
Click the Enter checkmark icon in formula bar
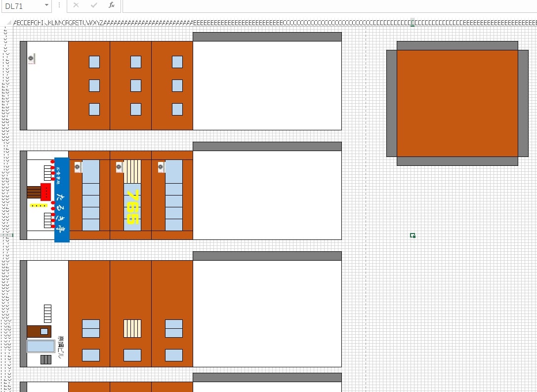click(94, 5)
